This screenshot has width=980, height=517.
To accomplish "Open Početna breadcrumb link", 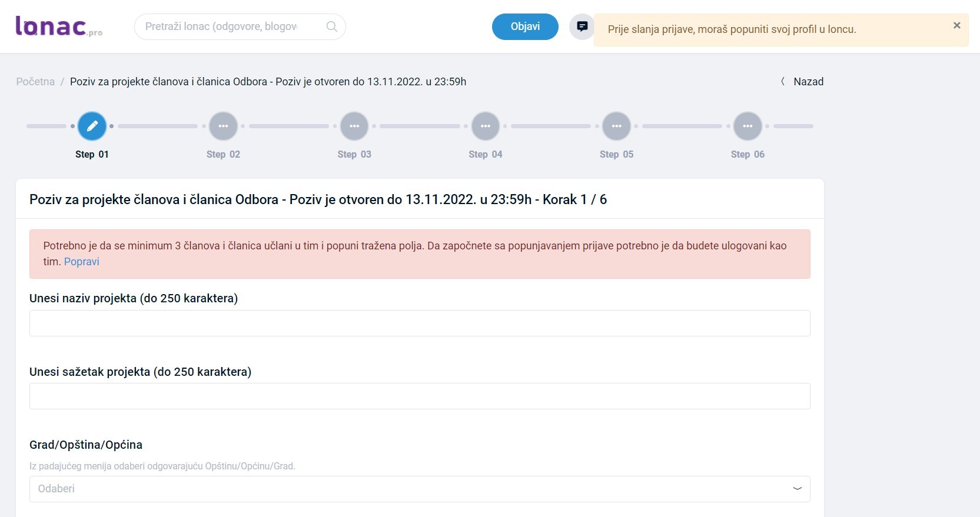I will tap(35, 82).
